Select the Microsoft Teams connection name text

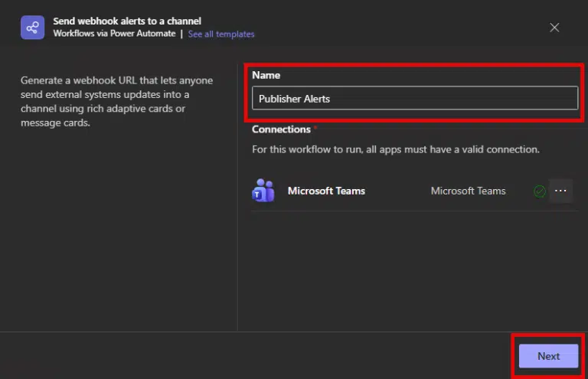pos(468,191)
